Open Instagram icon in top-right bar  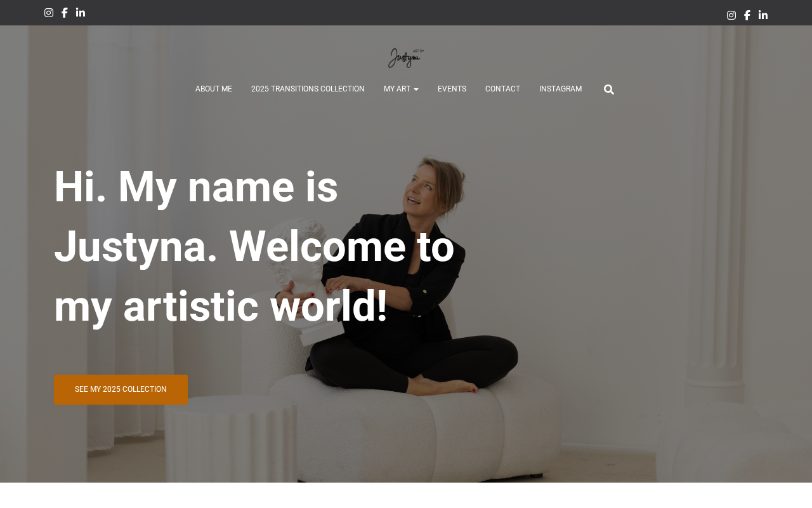(x=731, y=15)
